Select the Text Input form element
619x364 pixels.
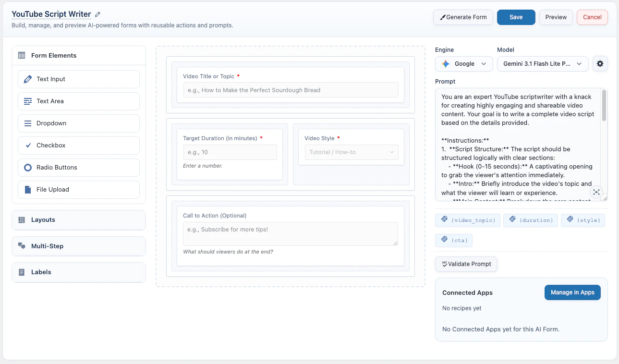pos(78,79)
